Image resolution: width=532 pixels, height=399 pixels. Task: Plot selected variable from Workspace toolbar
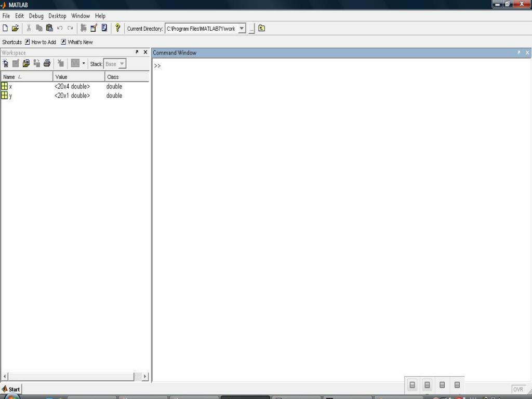click(x=75, y=63)
